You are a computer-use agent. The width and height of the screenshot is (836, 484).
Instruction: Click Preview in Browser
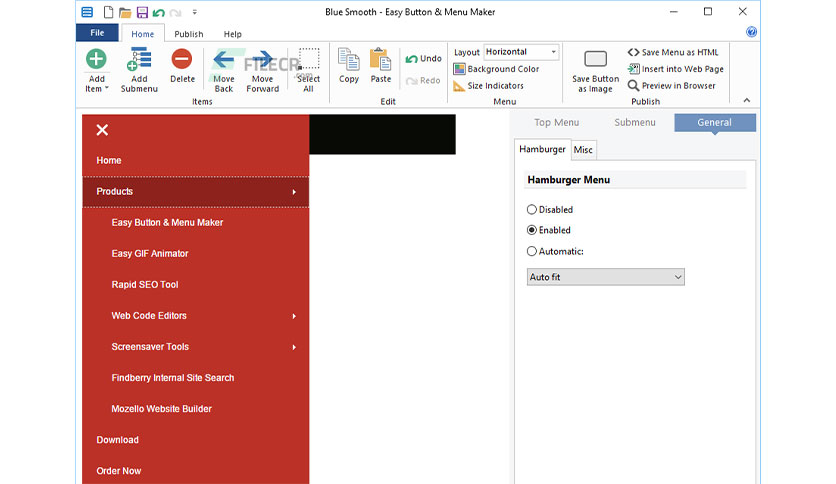coord(671,85)
